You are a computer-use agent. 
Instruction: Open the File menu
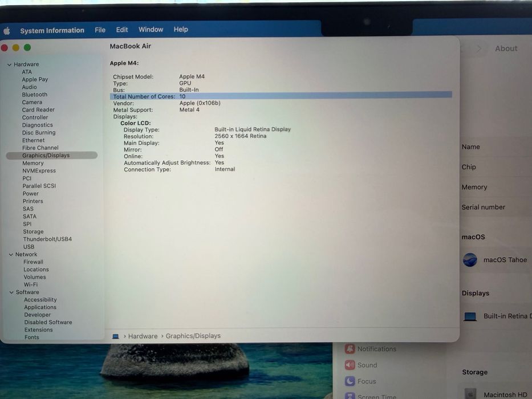coord(100,30)
